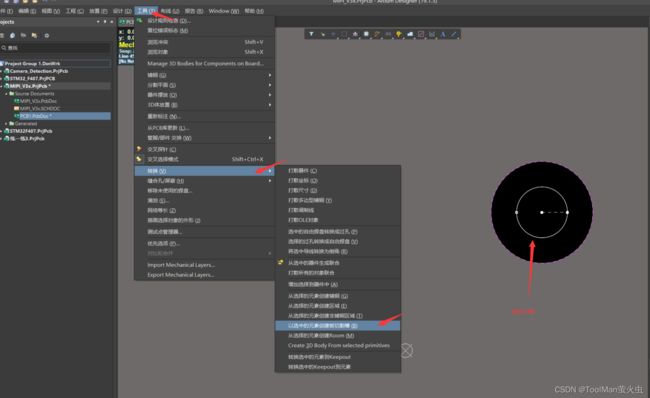
Task: Expand the Split Planes (S) submenu arrow
Action: (x=270, y=85)
